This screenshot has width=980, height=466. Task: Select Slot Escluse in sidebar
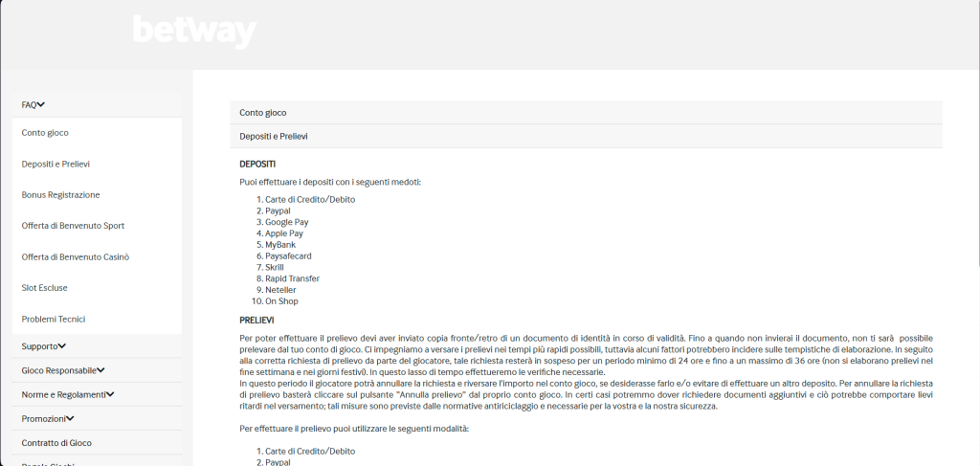pyautogui.click(x=44, y=288)
